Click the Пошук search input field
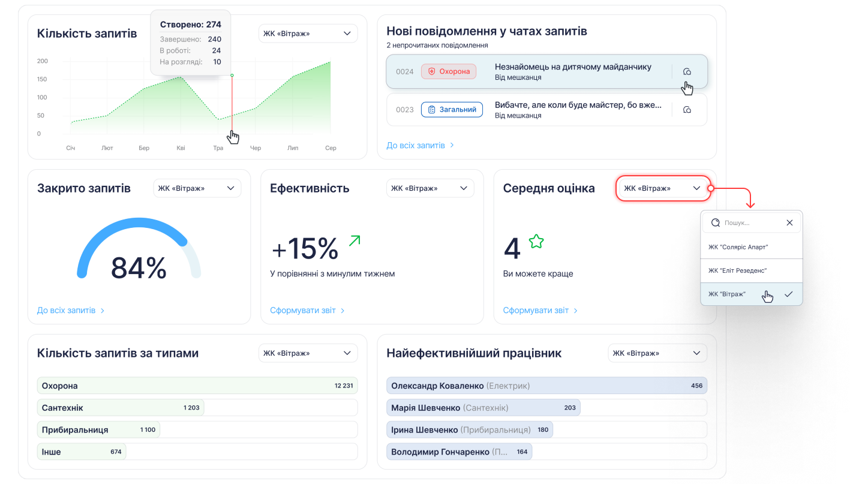Screen dimensions: 868x484 pos(752,223)
